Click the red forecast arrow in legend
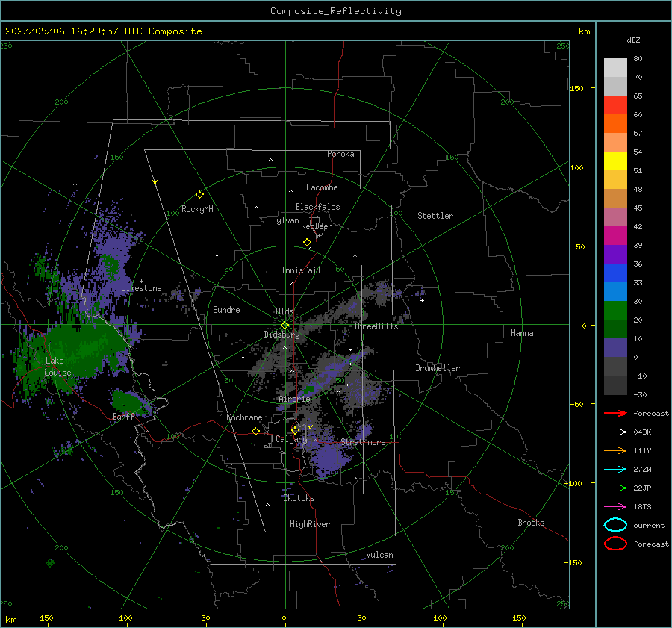The width and height of the screenshot is (672, 628). point(615,413)
